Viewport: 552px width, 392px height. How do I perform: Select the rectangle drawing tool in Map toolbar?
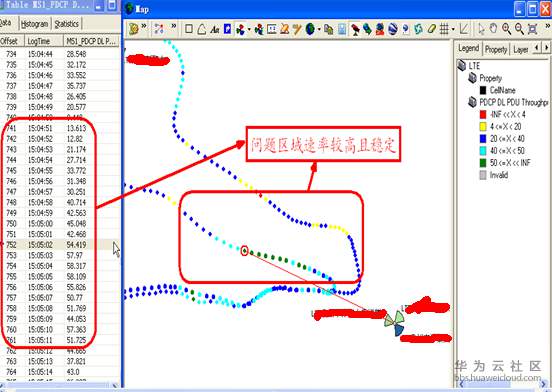(x=189, y=29)
